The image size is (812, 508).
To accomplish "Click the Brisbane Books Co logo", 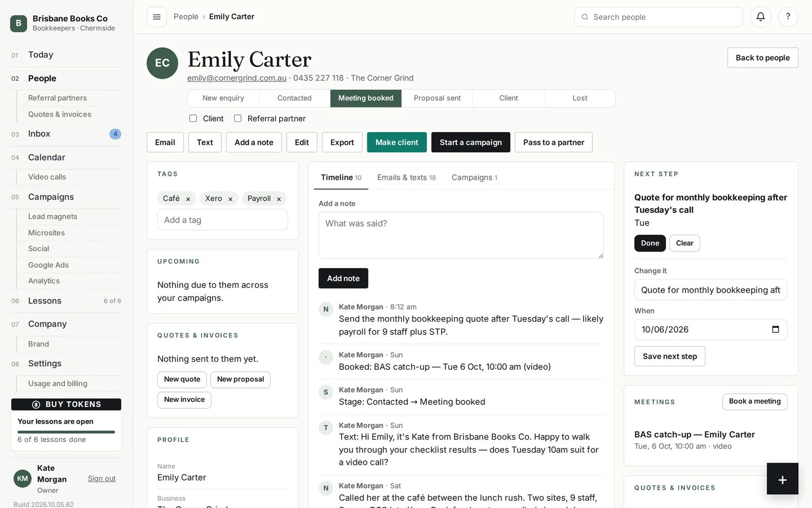I will pyautogui.click(x=19, y=23).
